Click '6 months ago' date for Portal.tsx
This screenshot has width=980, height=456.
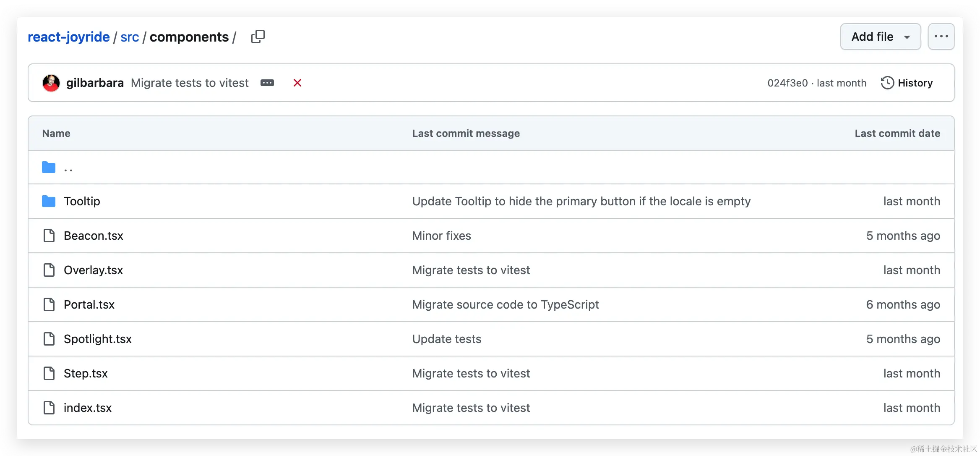(x=903, y=304)
